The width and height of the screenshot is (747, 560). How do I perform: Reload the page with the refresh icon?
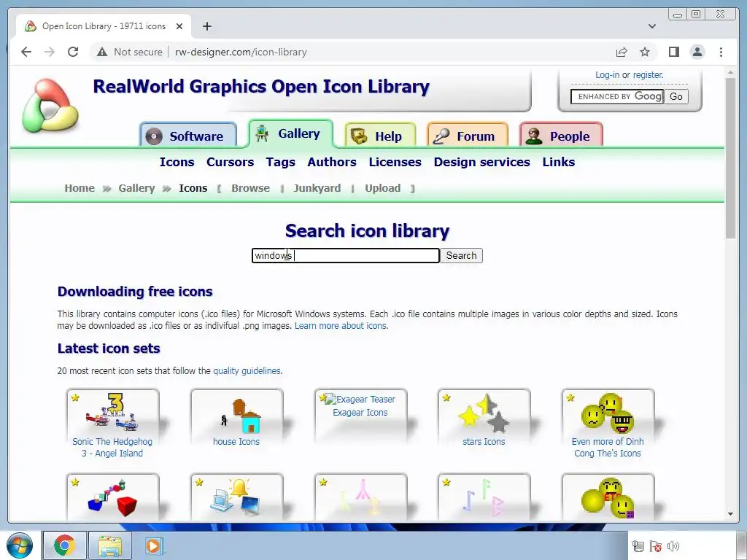[x=73, y=52]
